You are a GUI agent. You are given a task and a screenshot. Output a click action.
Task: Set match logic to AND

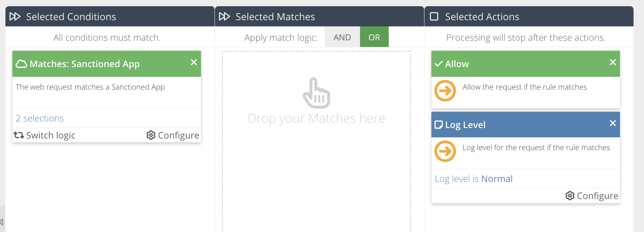point(342,37)
